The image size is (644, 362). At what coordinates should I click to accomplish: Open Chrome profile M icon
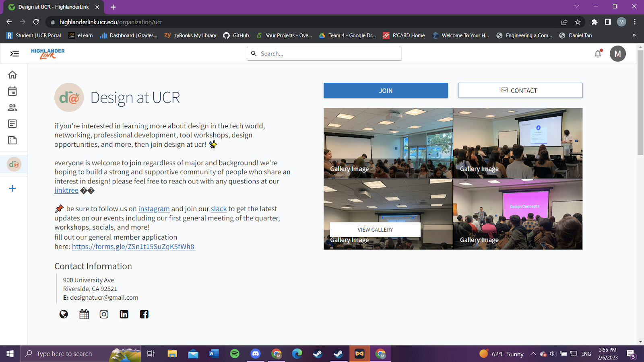[x=621, y=22]
